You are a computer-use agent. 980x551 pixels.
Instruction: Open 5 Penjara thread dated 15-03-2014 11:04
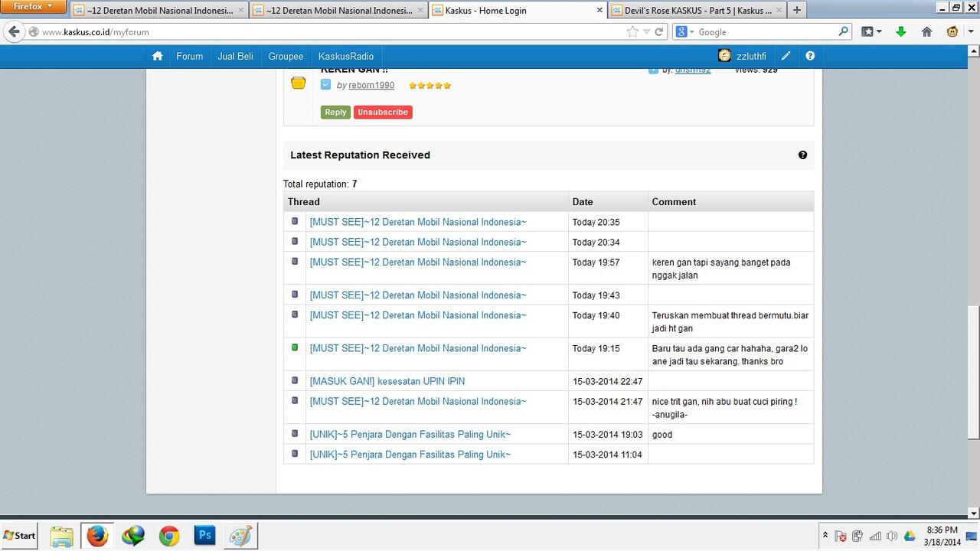click(410, 454)
